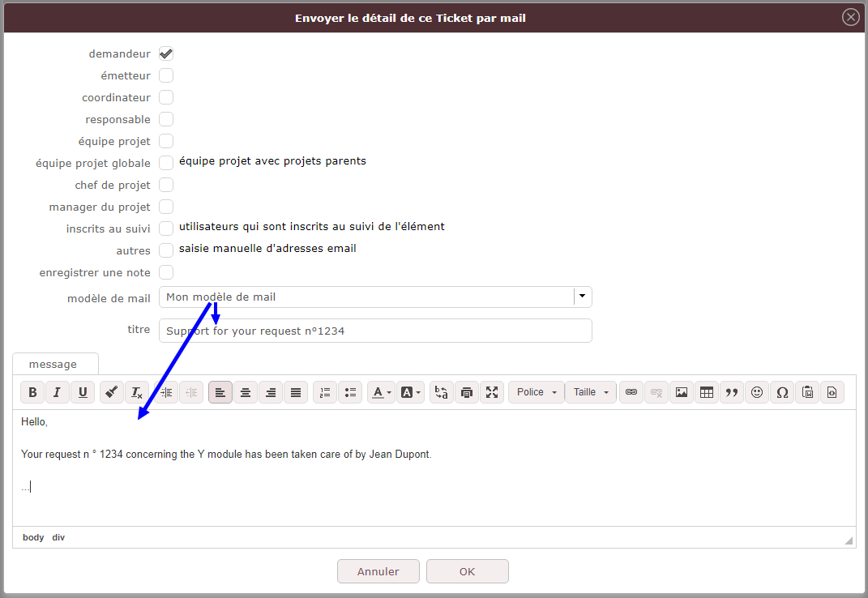This screenshot has height=598, width=868.
Task: Expand the modèle de mail dropdown
Action: (x=582, y=297)
